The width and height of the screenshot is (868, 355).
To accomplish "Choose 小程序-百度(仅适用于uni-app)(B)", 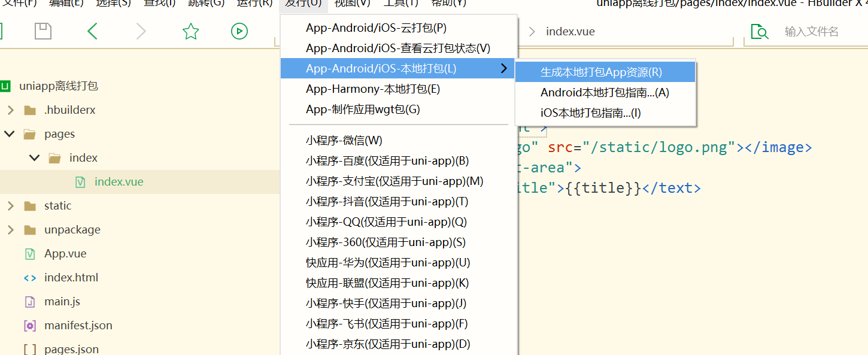I will click(399, 161).
